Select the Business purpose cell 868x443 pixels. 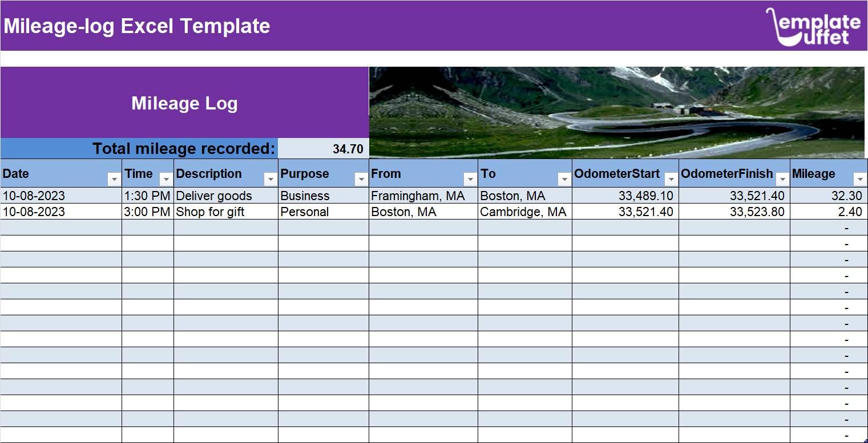(305, 196)
